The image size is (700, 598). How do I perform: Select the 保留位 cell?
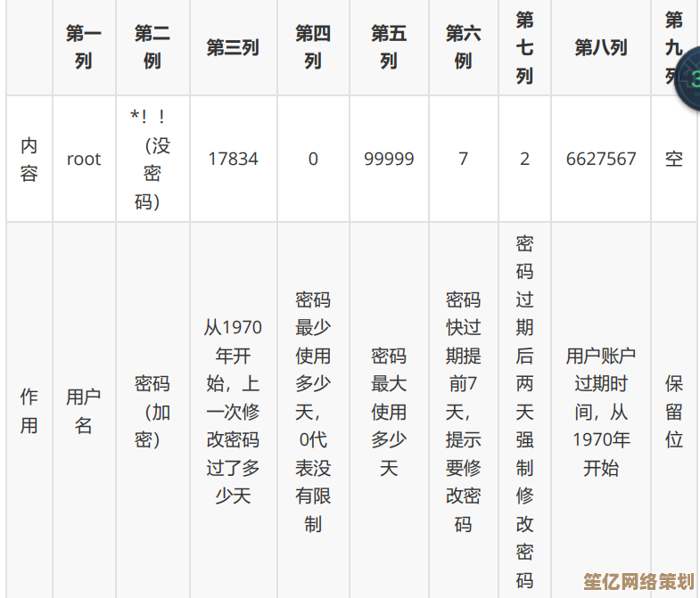click(673, 411)
